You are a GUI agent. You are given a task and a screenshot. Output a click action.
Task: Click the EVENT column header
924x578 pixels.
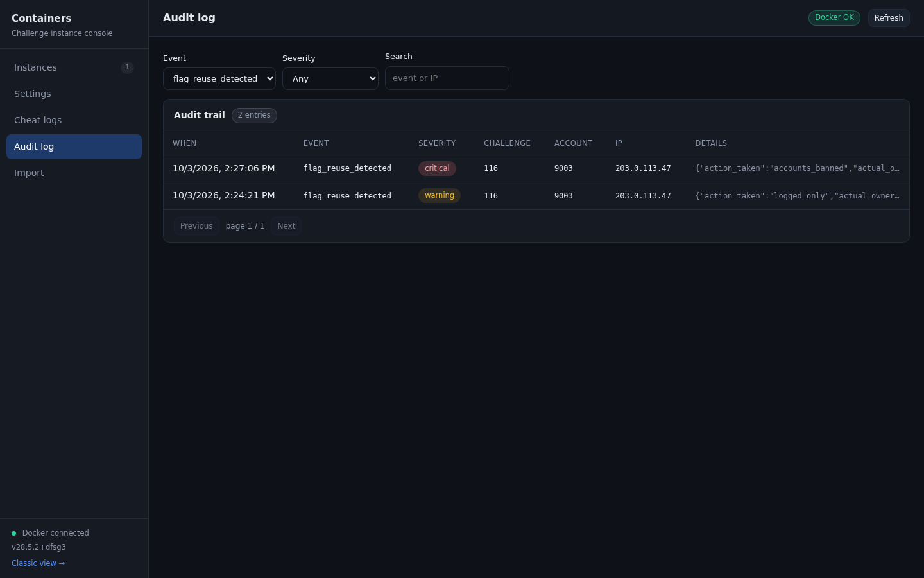pyautogui.click(x=316, y=143)
